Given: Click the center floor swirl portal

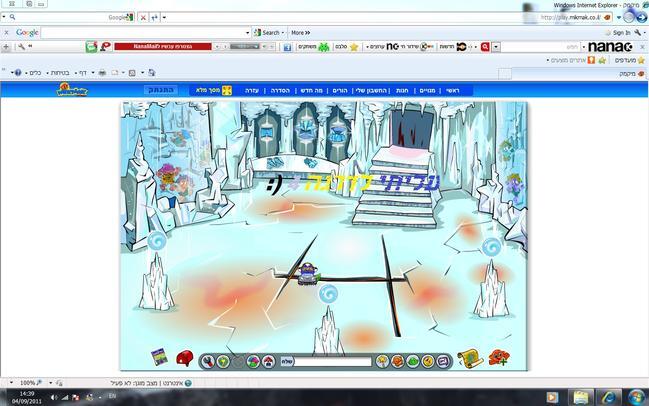Looking at the screenshot, I should click(x=329, y=293).
